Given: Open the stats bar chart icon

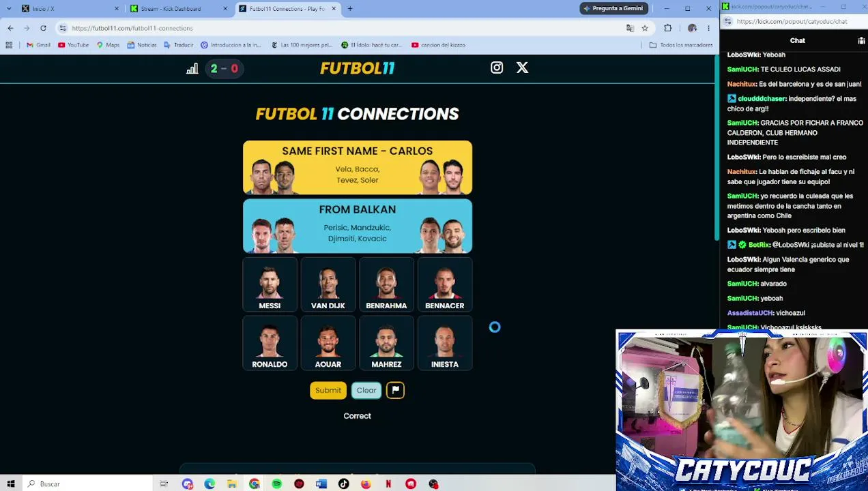Looking at the screenshot, I should [x=192, y=68].
